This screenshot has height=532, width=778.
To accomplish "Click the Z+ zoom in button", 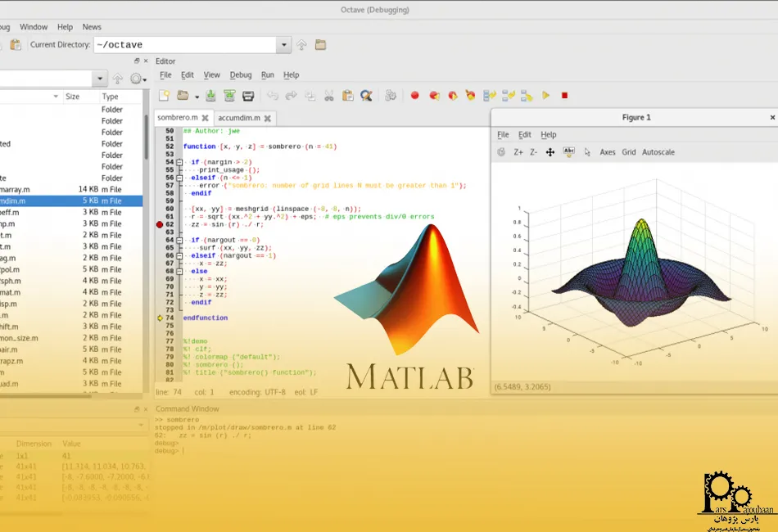I will (x=518, y=152).
